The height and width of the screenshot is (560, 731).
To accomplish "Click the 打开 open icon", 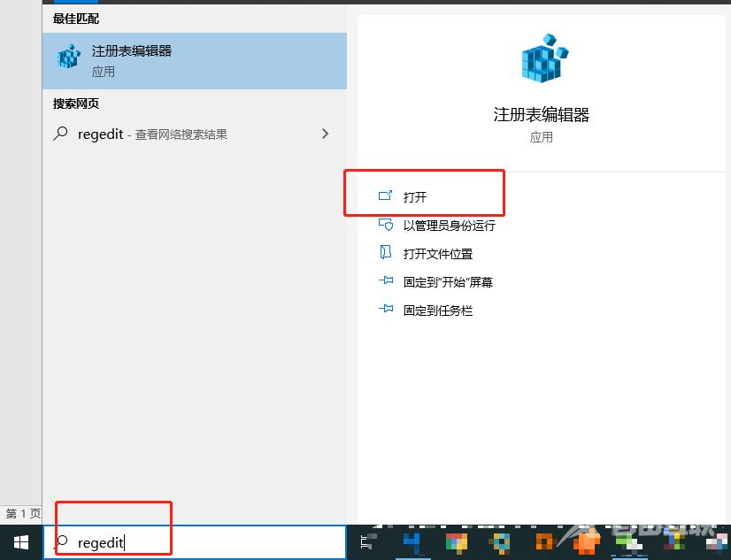I will point(385,196).
